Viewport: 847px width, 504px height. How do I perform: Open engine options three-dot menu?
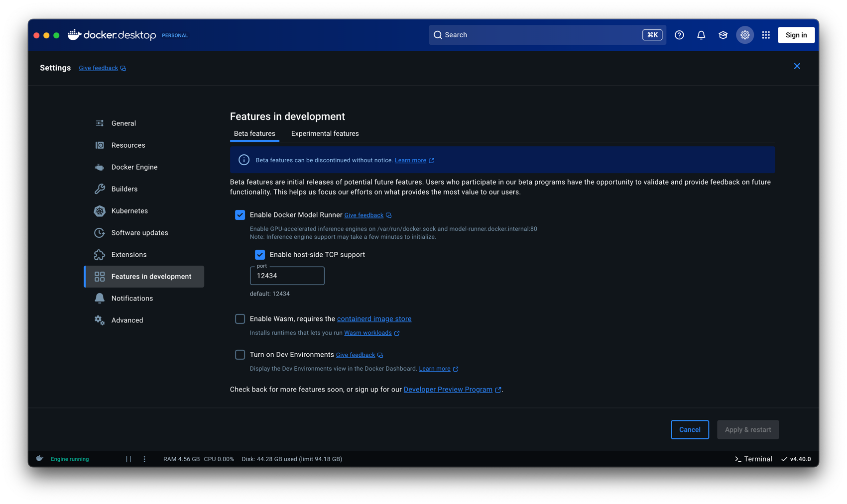tap(144, 459)
